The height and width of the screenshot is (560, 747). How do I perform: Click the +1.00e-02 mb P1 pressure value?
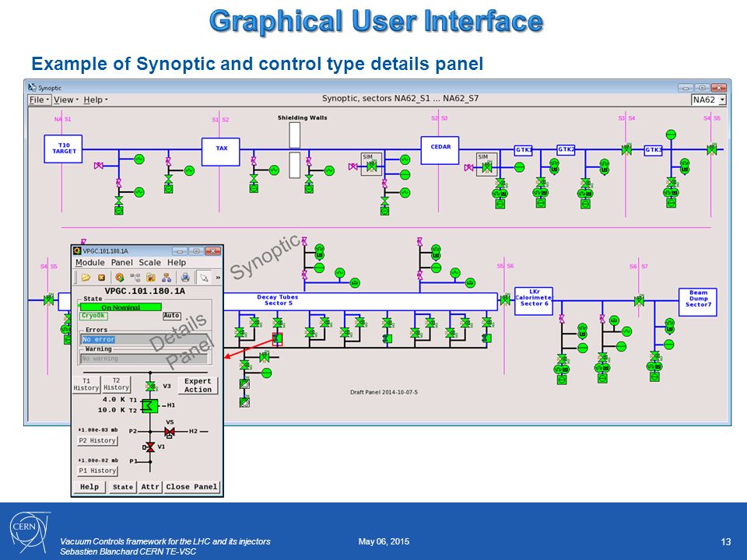(x=98, y=460)
